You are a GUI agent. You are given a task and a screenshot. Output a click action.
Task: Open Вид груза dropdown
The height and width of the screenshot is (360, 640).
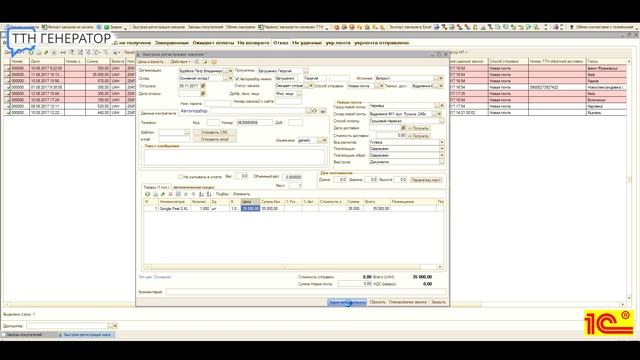[442, 162]
